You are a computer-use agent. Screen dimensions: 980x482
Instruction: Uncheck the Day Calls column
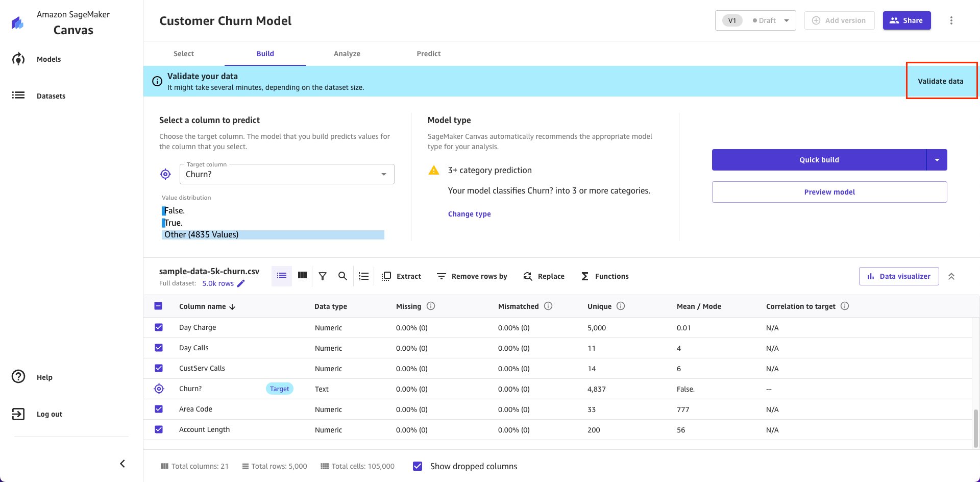(159, 348)
